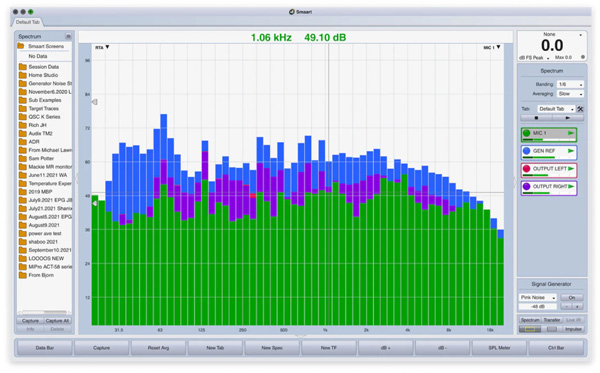Click the SPL Meter button
The height and width of the screenshot is (373, 600).
(499, 348)
